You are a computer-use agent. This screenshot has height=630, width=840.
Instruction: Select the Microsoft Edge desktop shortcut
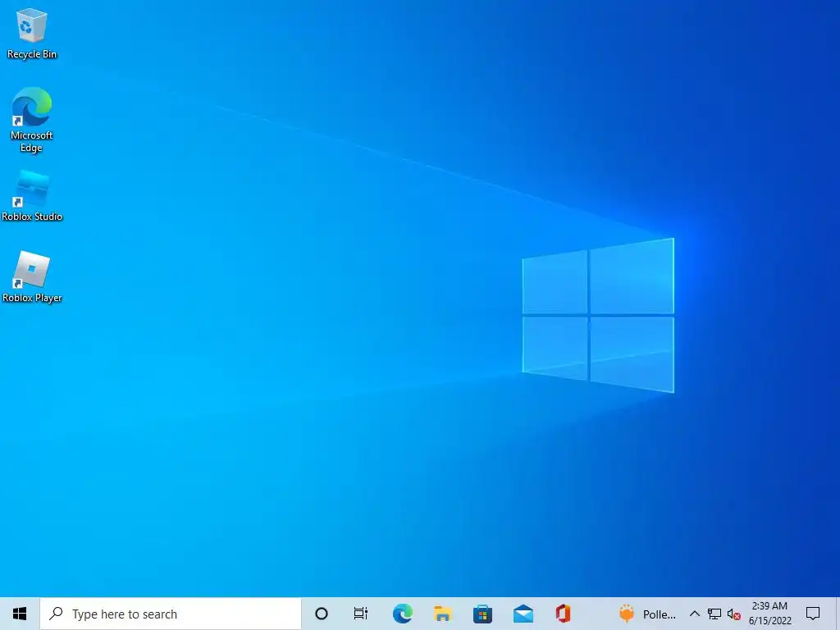coord(32,120)
